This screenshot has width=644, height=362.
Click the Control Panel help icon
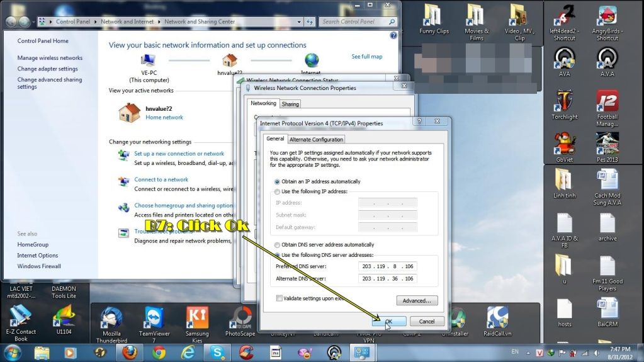click(393, 35)
